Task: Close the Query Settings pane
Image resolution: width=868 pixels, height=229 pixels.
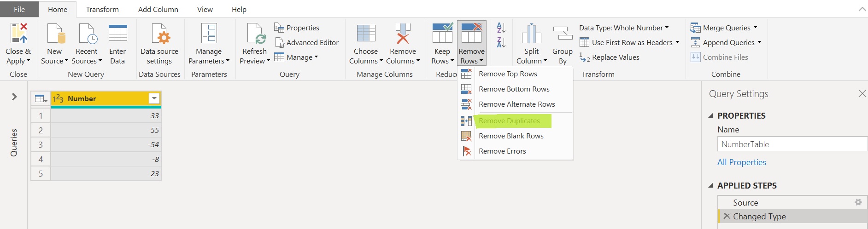Action: tap(862, 94)
